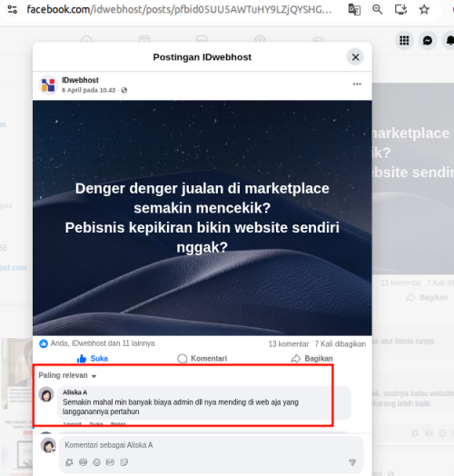Image resolution: width=454 pixels, height=476 pixels.
Task: Open the sticker picker in comment box
Action: click(x=123, y=462)
